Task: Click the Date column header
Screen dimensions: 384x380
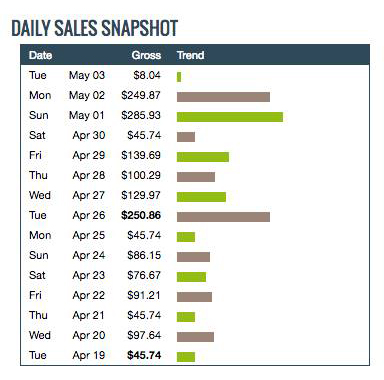Action: click(40, 55)
